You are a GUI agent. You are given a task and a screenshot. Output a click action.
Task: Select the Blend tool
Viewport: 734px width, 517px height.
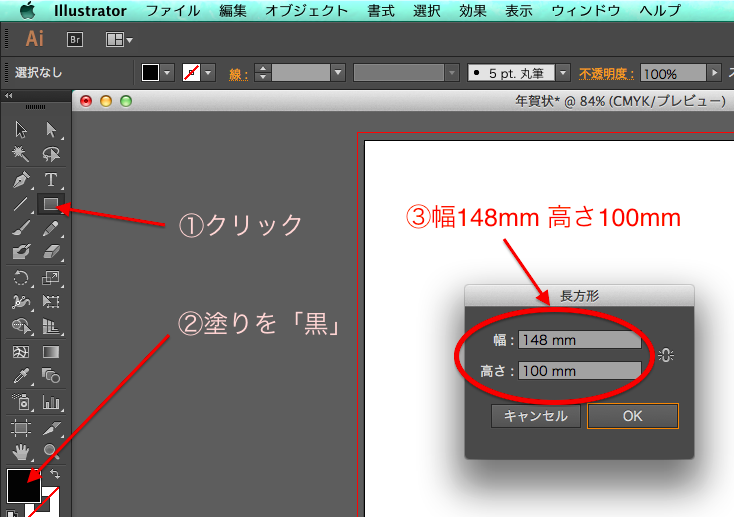[x=51, y=376]
